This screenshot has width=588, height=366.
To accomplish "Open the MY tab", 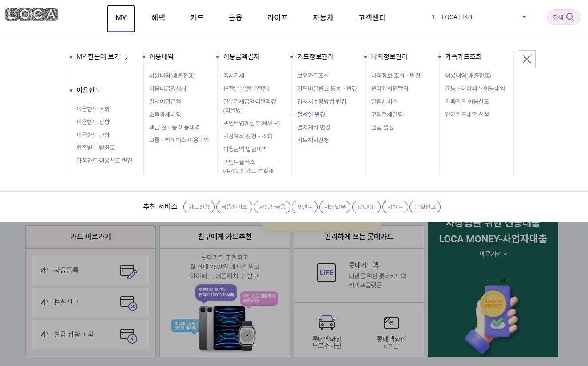I will pyautogui.click(x=121, y=18).
